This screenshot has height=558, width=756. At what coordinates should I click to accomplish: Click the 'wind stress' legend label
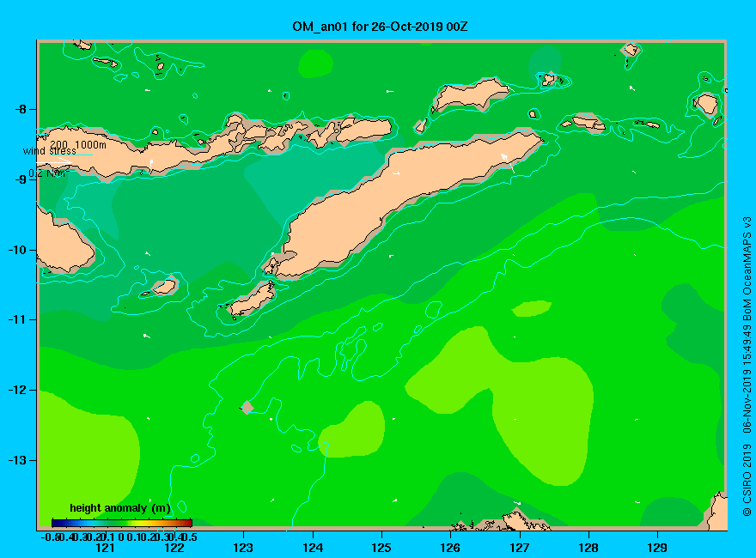pyautogui.click(x=50, y=151)
